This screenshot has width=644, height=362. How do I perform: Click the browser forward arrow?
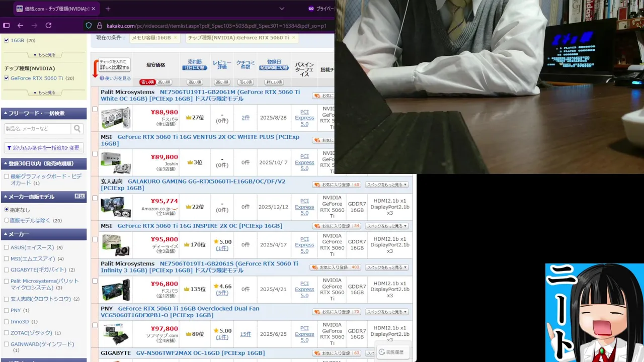(x=34, y=25)
